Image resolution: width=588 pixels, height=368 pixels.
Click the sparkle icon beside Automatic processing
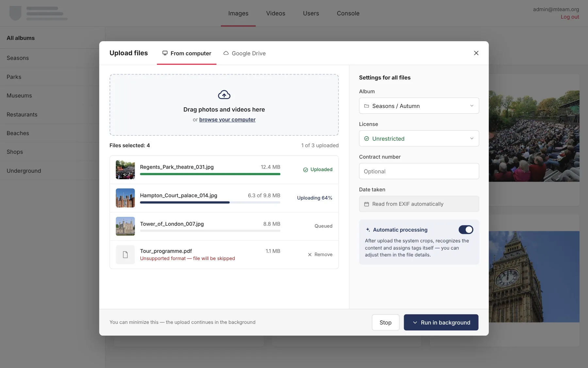(x=368, y=230)
